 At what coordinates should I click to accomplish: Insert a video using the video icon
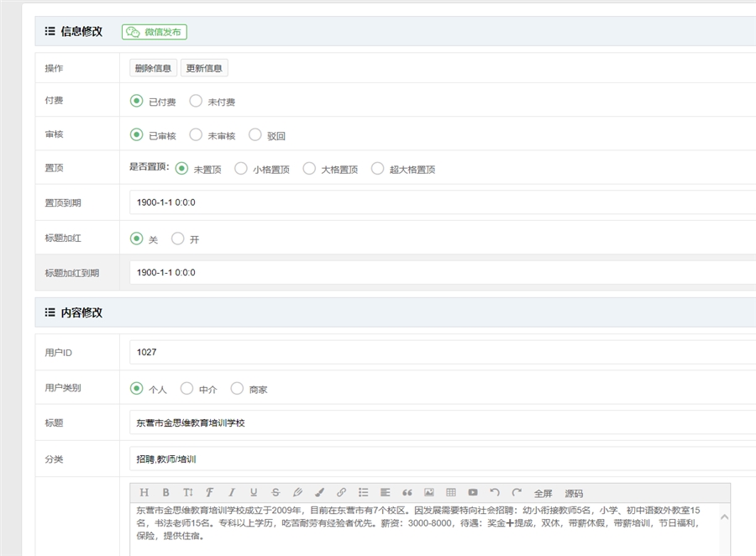(x=473, y=493)
